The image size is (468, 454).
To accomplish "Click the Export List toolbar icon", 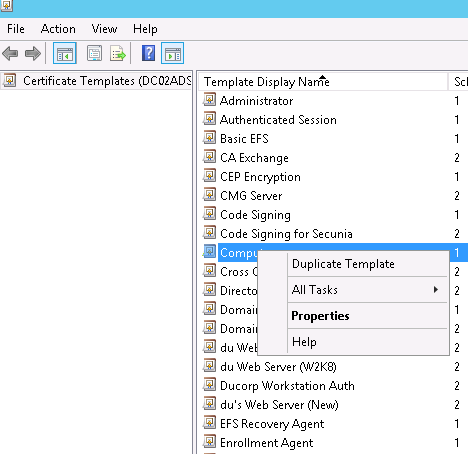I will (x=118, y=53).
